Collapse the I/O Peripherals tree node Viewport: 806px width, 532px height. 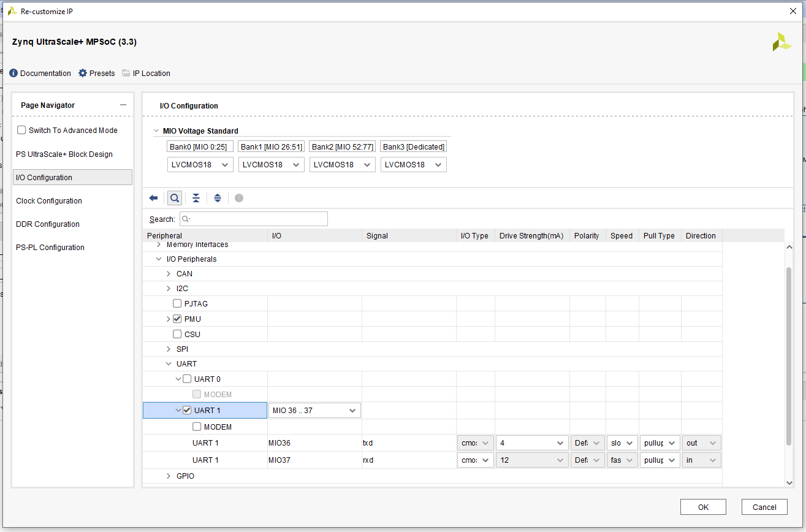pyautogui.click(x=159, y=259)
